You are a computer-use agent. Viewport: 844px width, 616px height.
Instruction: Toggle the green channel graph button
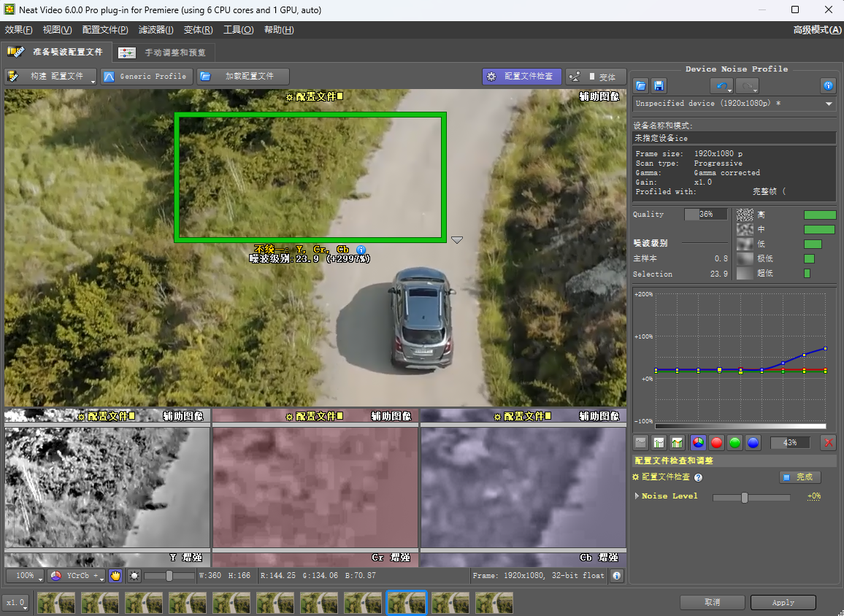(x=734, y=443)
